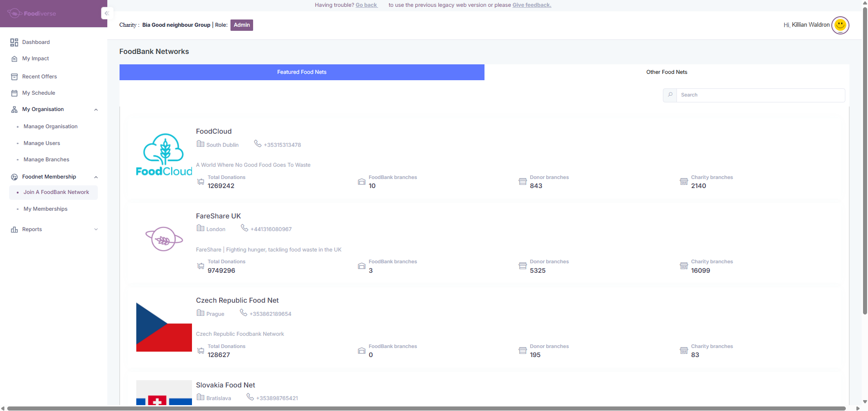Screen dimensions: 868x411
Task: Select the Featured Food Nets tab
Action: [x=302, y=72]
